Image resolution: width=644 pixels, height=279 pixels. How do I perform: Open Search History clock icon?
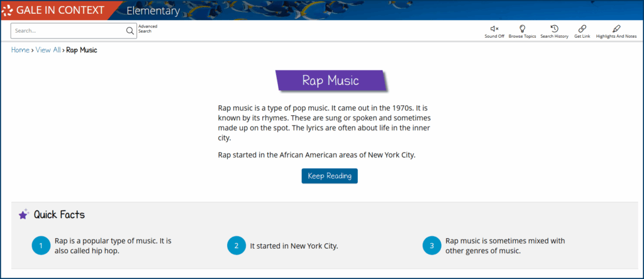[x=554, y=28]
